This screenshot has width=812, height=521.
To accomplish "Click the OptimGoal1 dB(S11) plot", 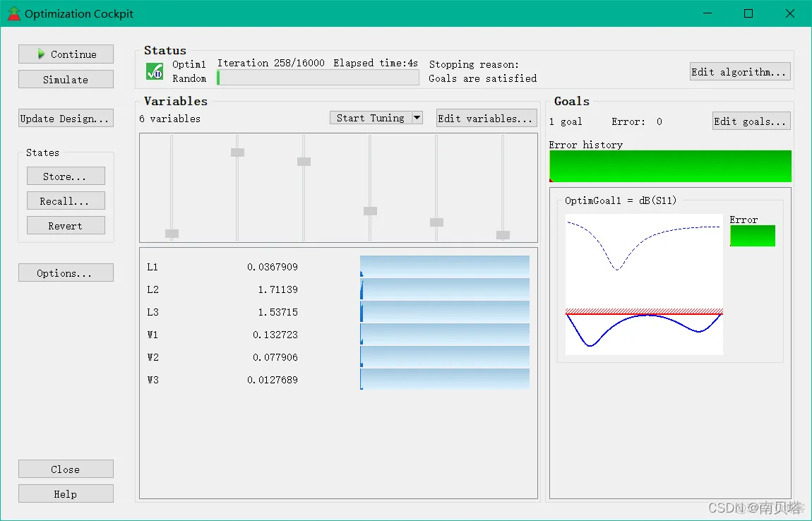I will tap(644, 285).
